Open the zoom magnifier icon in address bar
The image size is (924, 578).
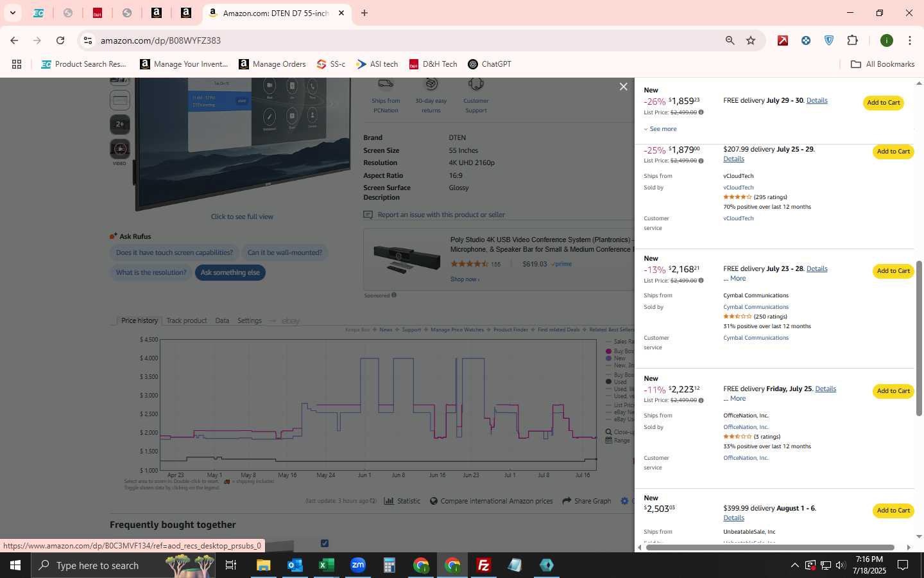click(730, 40)
